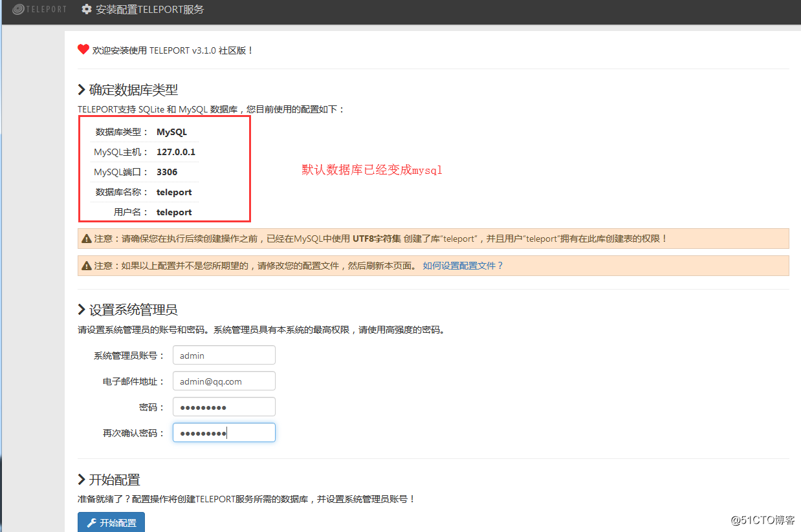Click the wrench icon on 开始配置 button
The image size is (801, 532).
tap(91, 523)
